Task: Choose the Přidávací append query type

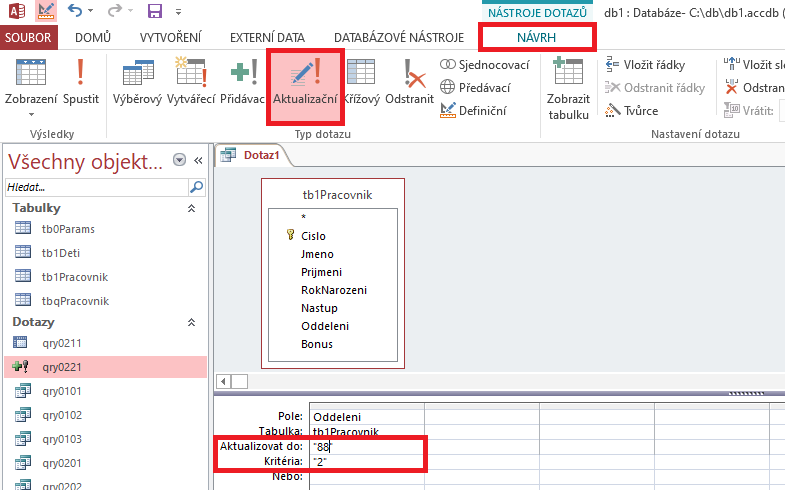Action: tap(243, 81)
